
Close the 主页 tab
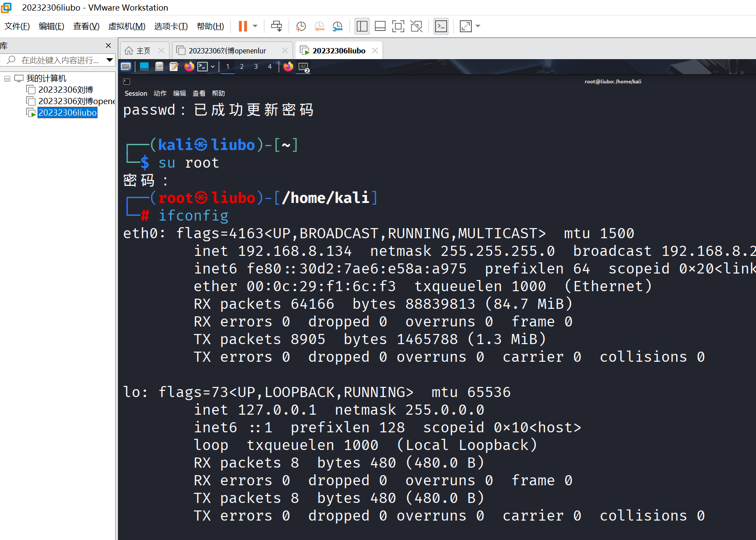click(162, 51)
